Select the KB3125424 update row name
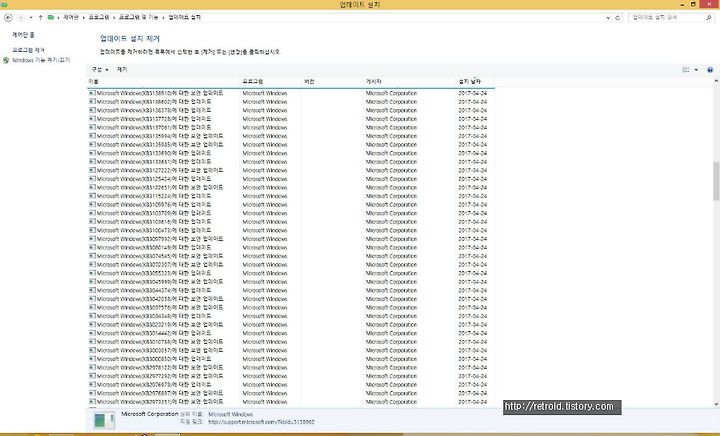 (x=154, y=179)
